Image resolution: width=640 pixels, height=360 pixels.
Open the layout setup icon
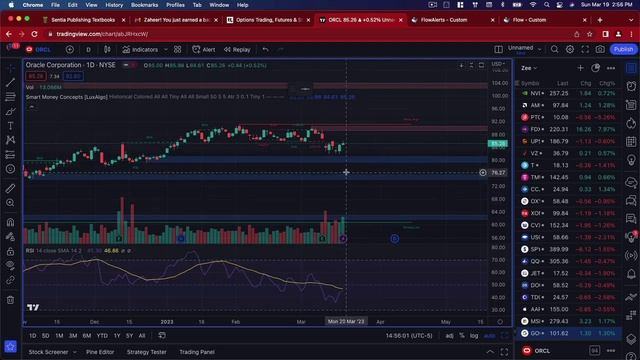pyautogui.click(x=498, y=49)
